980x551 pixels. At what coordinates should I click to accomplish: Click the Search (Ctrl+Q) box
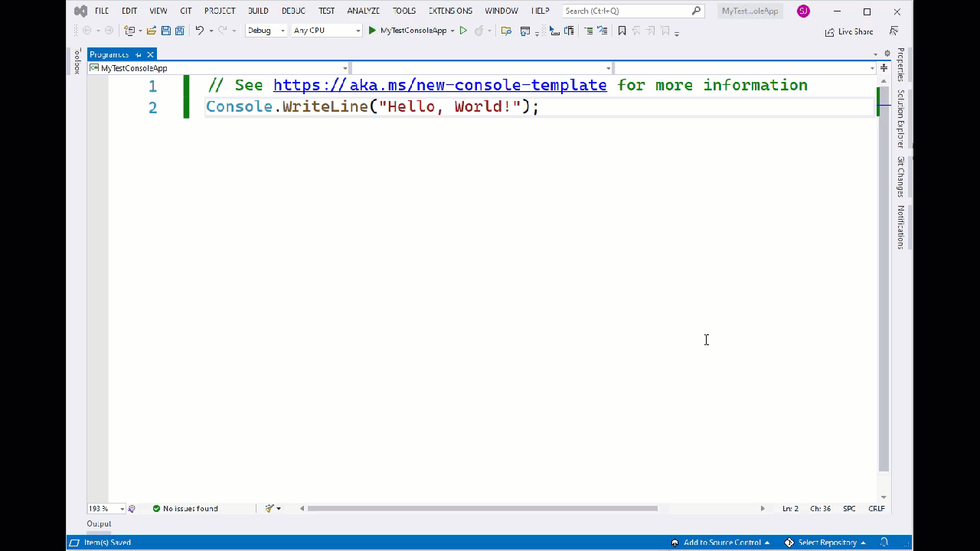pyautogui.click(x=628, y=11)
